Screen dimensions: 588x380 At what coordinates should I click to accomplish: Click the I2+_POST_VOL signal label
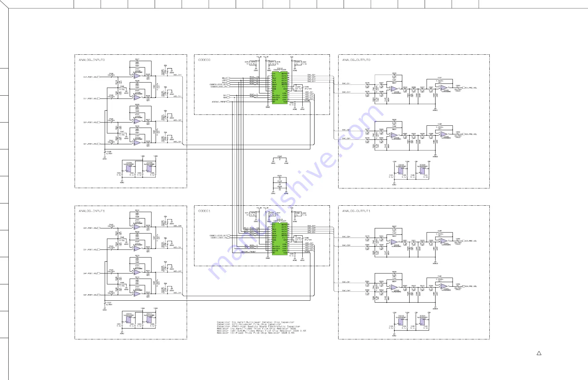click(x=90, y=122)
